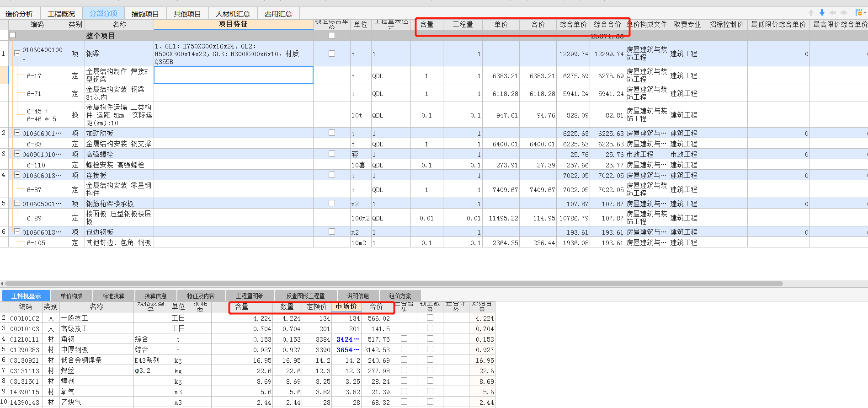Click the empty 项目特征 cell of row 6-17
The height and width of the screenshot is (408, 868).
234,75
